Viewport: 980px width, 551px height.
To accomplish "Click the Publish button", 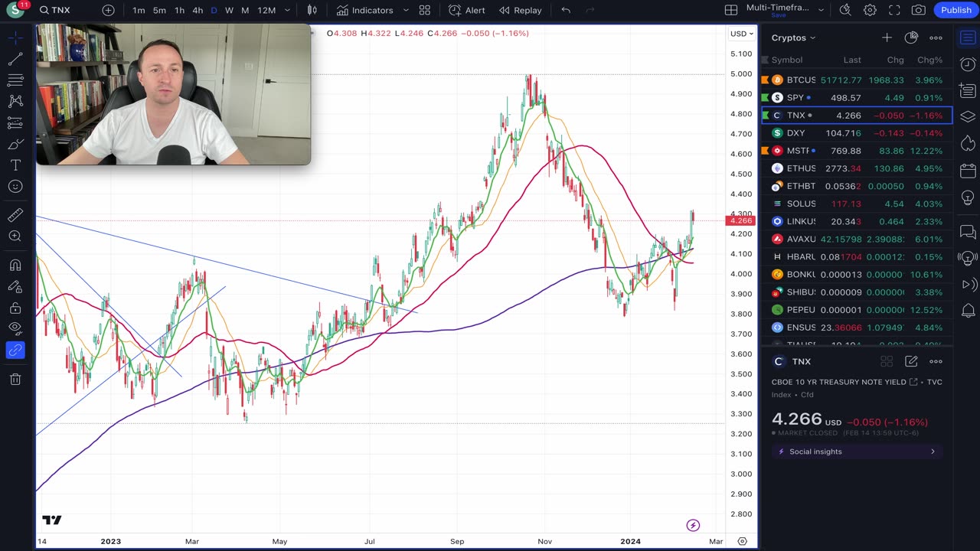I will tap(955, 10).
